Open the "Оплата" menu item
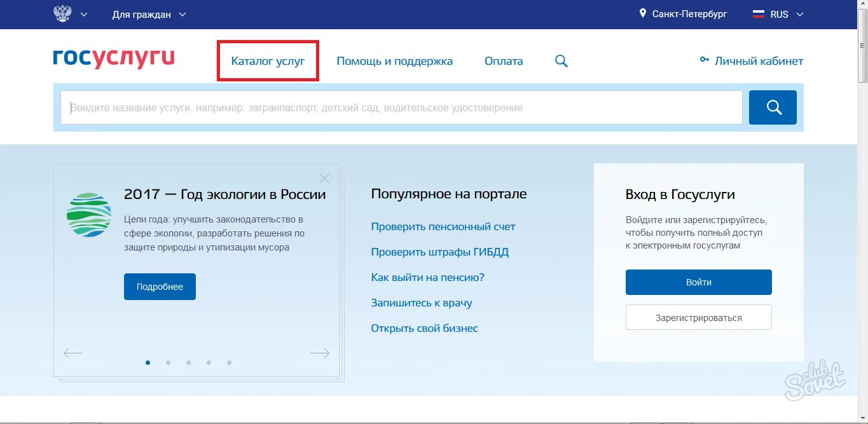 click(504, 61)
